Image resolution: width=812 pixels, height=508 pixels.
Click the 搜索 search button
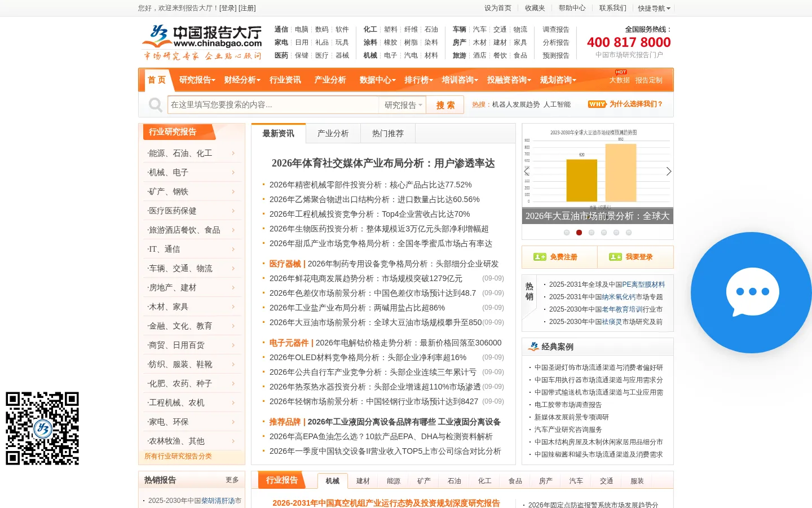pyautogui.click(x=445, y=105)
